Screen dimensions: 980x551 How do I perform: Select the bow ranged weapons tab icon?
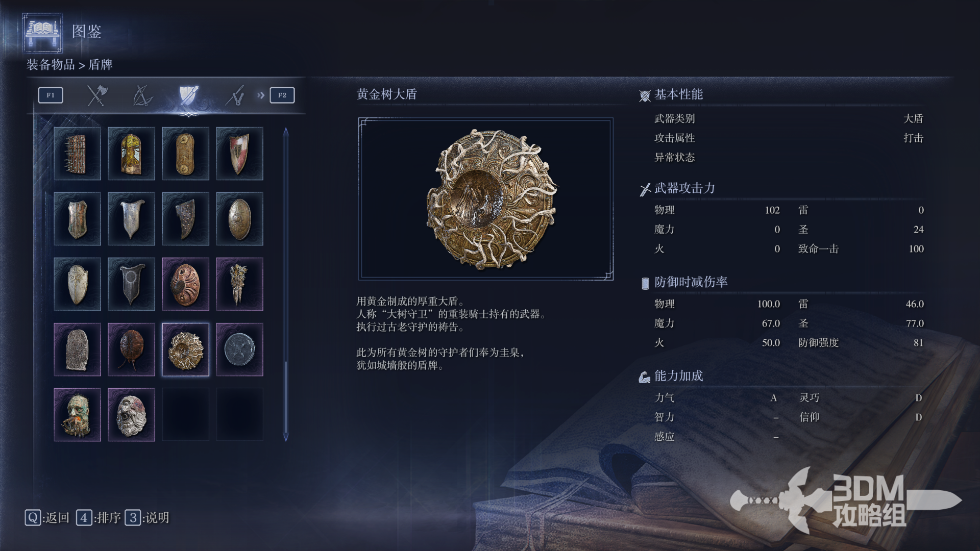142,95
